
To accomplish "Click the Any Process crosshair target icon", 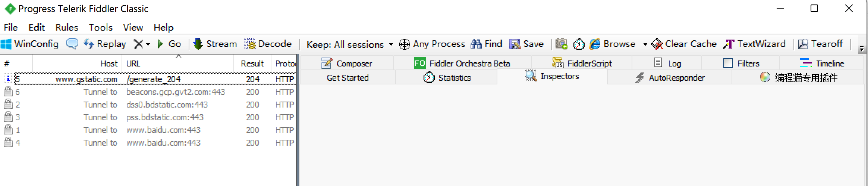I will coord(405,44).
